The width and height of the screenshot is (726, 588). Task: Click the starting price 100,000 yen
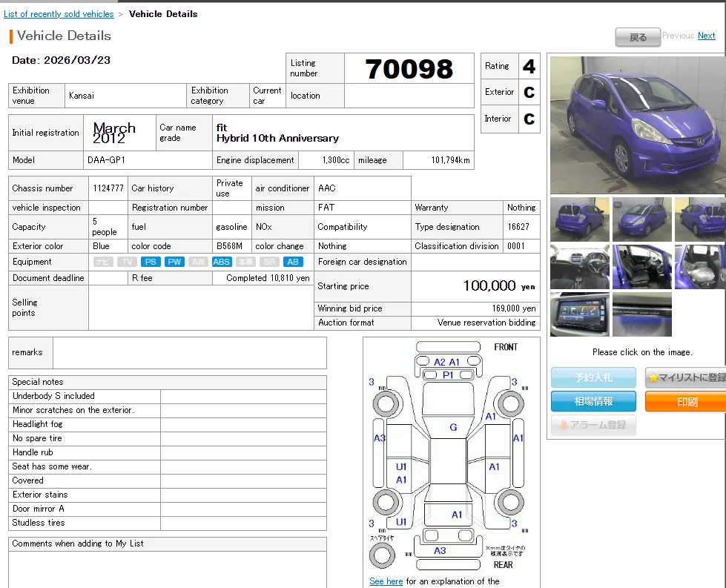click(498, 285)
